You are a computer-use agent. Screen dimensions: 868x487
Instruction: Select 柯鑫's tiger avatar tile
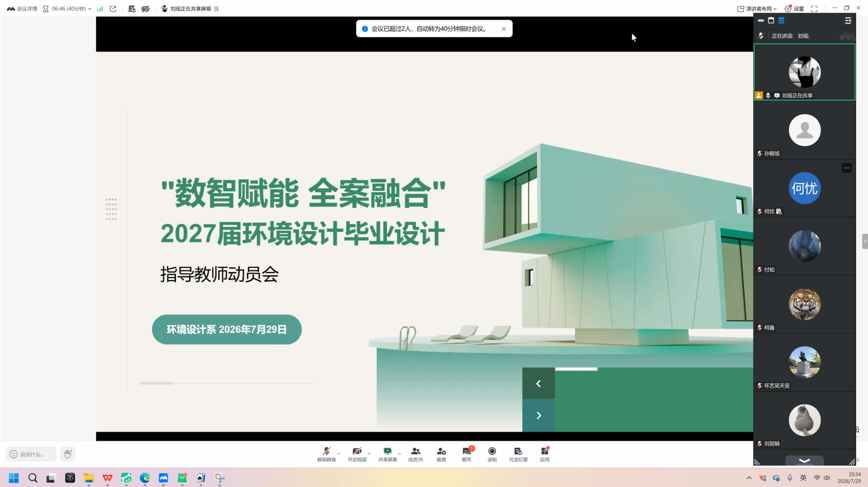(804, 304)
